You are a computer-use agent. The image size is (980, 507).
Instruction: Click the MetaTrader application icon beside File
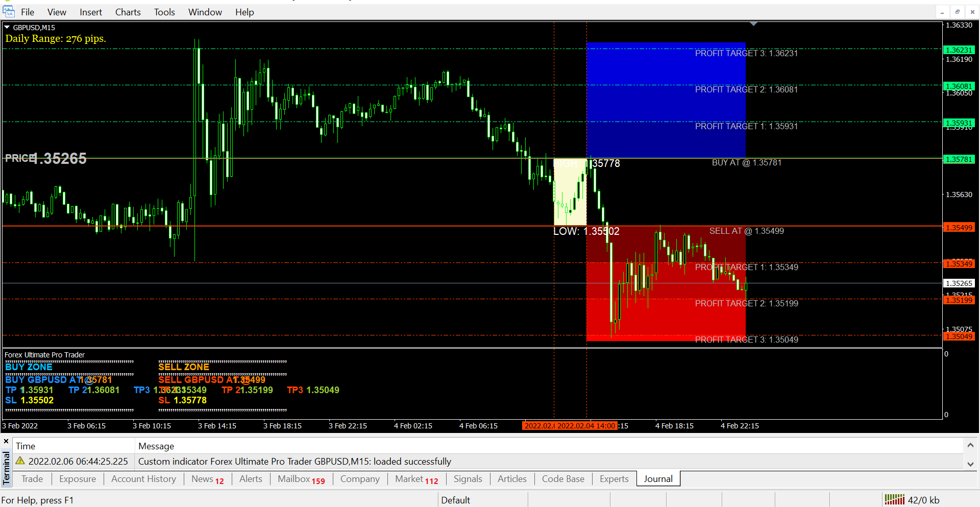pos(9,11)
